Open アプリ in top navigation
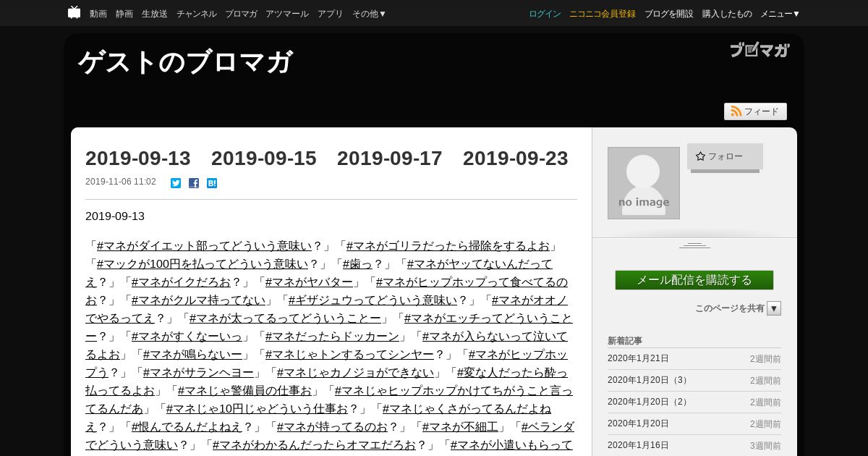 click(331, 14)
